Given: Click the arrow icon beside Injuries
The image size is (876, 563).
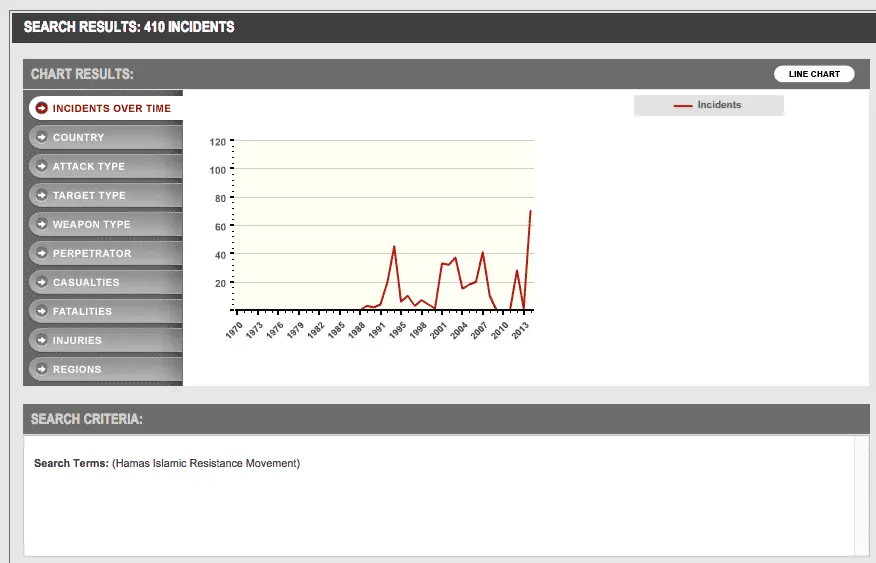Looking at the screenshot, I should tap(41, 340).
